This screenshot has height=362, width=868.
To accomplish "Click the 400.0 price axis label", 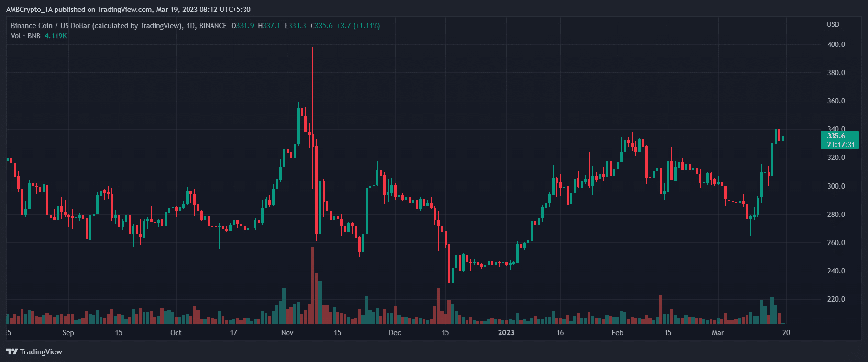I will (836, 45).
